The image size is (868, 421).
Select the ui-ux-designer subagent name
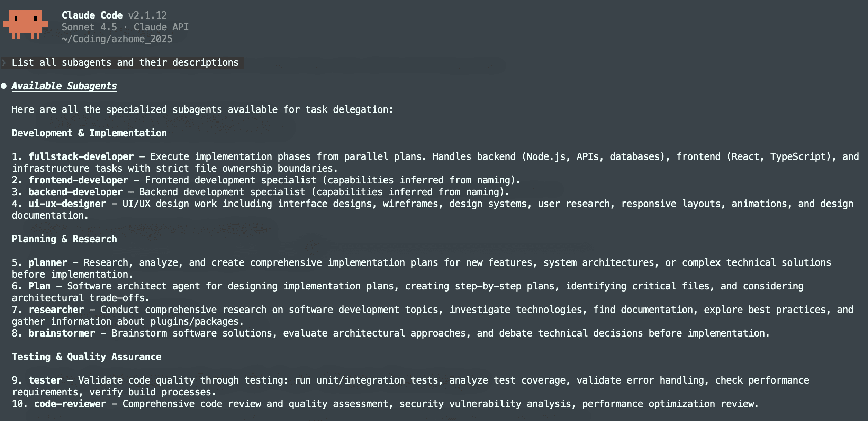(x=67, y=204)
